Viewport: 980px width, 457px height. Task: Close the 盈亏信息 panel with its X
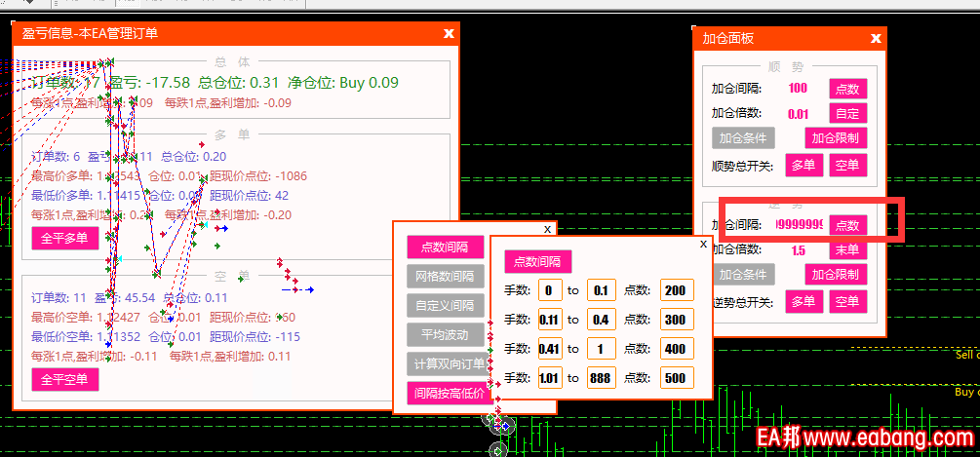[449, 33]
